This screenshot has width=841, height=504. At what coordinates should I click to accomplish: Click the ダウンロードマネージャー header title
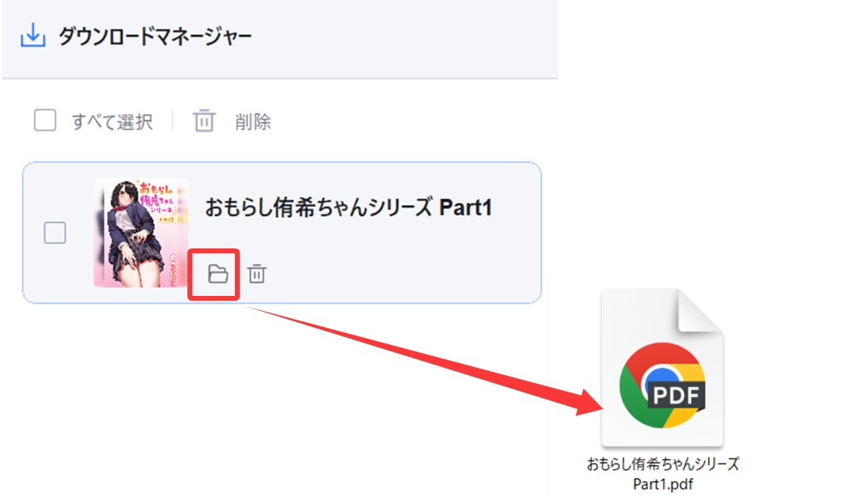(x=155, y=37)
